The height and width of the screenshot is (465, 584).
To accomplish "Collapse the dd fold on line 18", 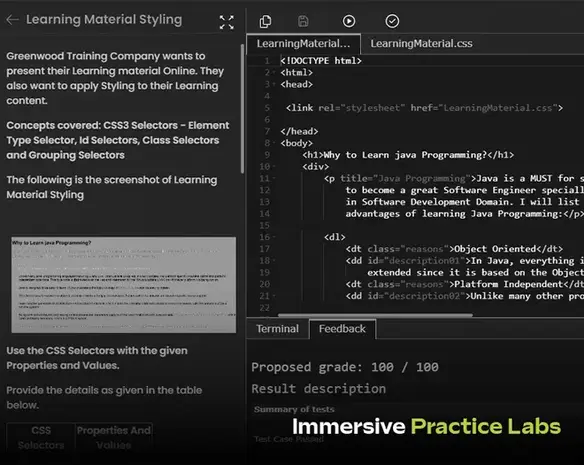I will click(x=274, y=261).
